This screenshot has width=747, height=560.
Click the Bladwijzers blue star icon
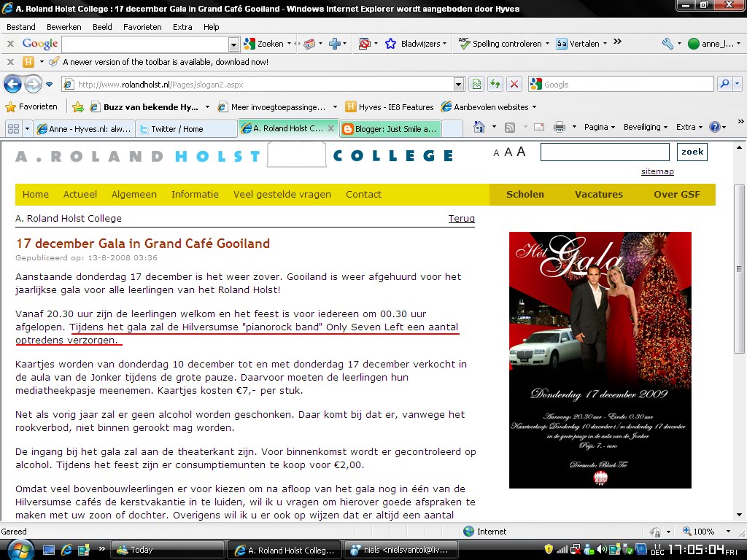point(391,44)
